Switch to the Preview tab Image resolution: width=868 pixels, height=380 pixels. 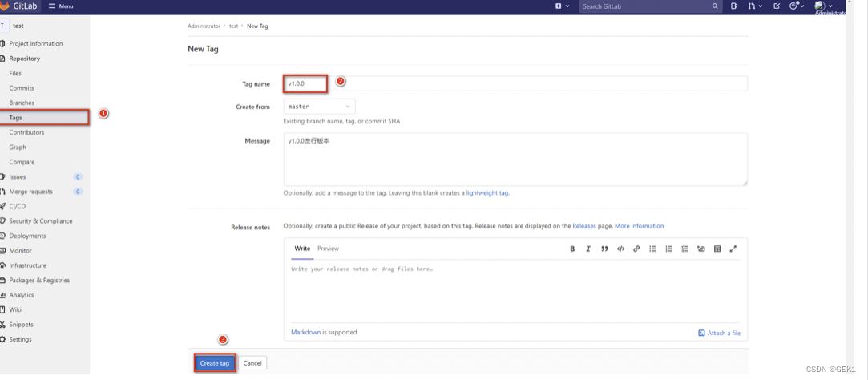point(329,249)
